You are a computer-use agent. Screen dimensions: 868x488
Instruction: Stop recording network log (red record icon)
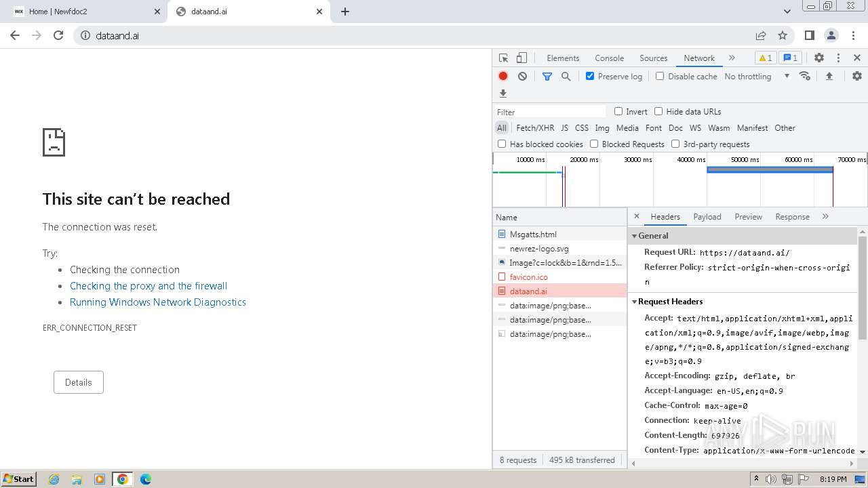[503, 76]
